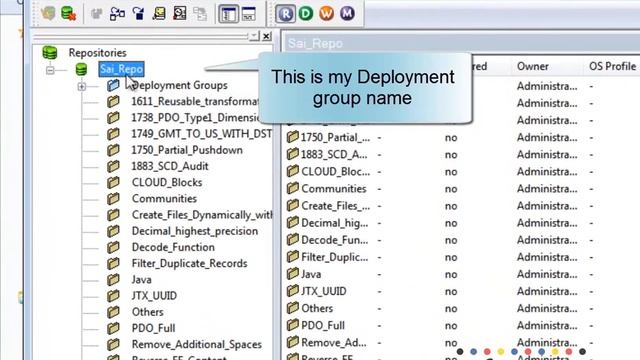The image size is (640, 360).
Task: Click the 'no' cell in Communities row
Action: click(451, 189)
